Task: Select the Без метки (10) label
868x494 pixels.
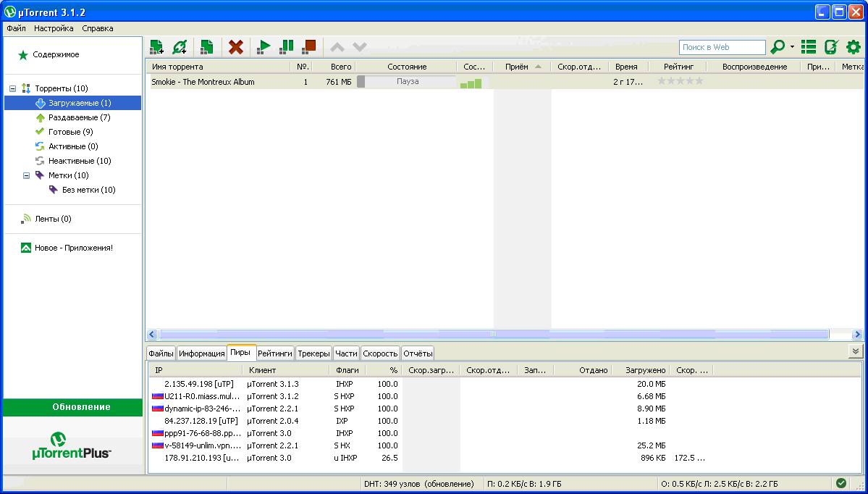Action: point(88,190)
